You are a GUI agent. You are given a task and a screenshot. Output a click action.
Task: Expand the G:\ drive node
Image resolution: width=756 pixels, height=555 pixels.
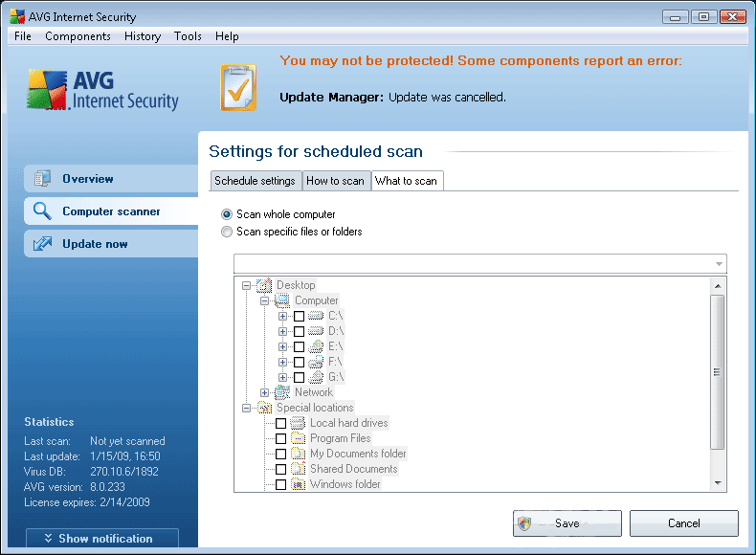(282, 377)
